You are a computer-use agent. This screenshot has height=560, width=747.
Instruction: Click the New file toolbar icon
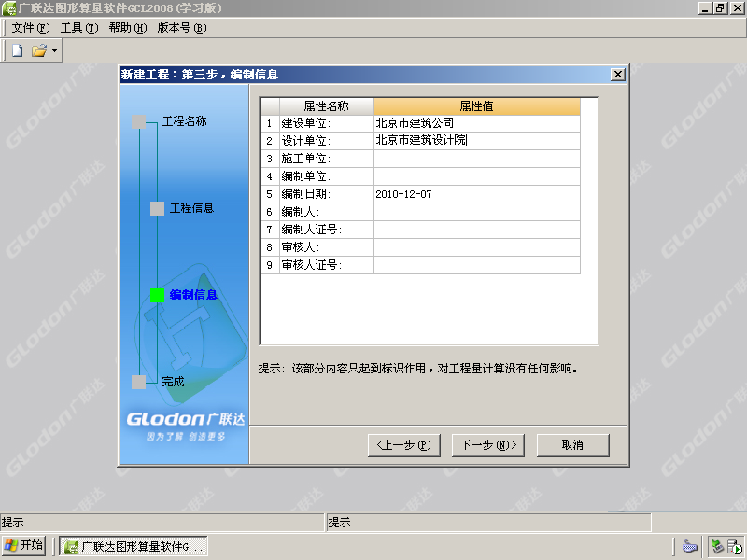(17, 50)
